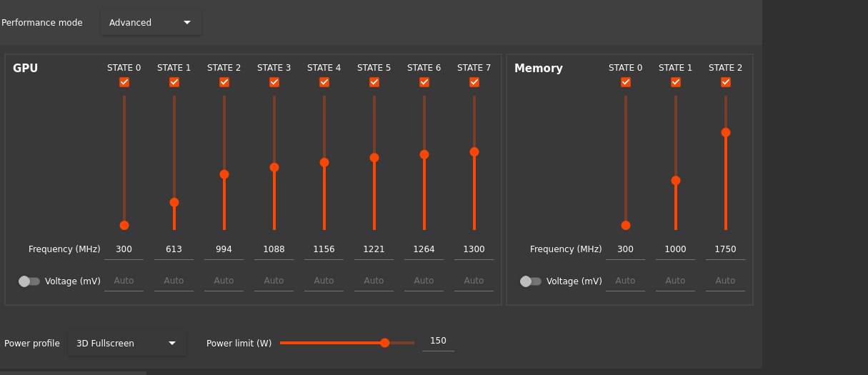868x375 pixels.
Task: Toggle the GPU STATE 3 checkbox
Action: click(274, 82)
